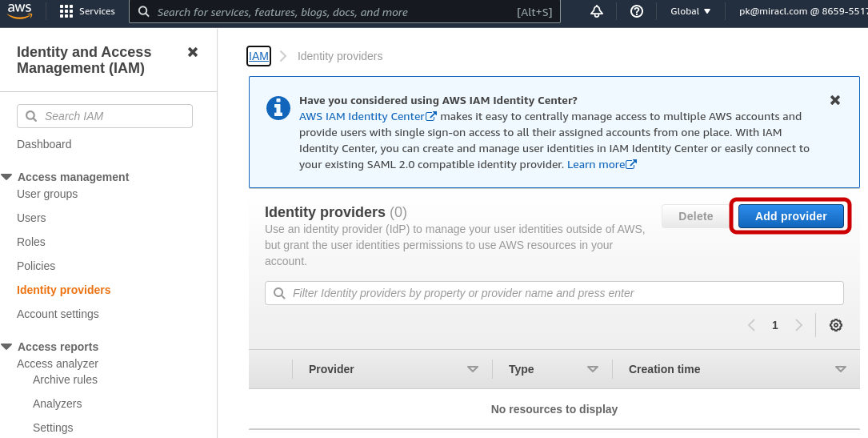Screen dimensions: 868x438
Task: Click the Provider column header
Action: click(331, 369)
